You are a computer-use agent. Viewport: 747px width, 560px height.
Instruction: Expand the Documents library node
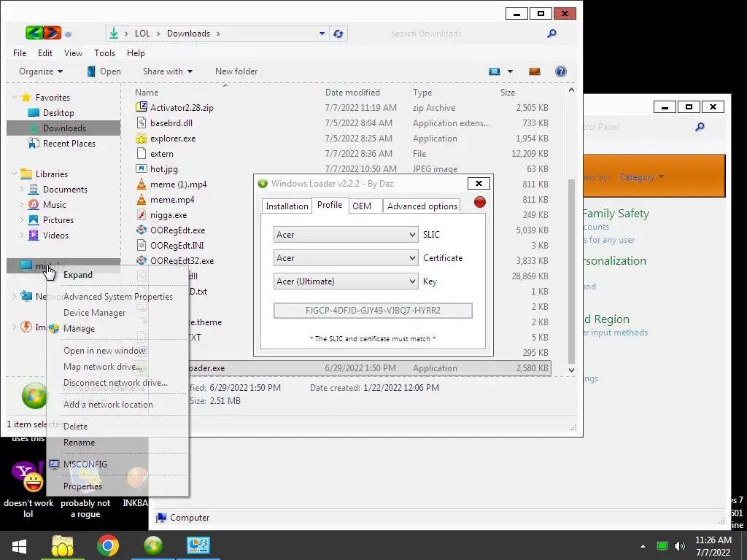tap(21, 189)
